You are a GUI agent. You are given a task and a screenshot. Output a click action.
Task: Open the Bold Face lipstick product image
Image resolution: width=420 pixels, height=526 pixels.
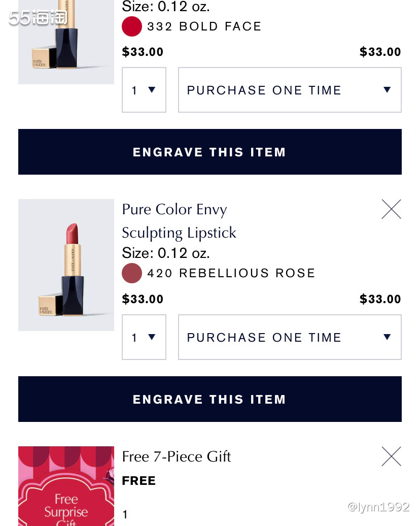coord(66,41)
